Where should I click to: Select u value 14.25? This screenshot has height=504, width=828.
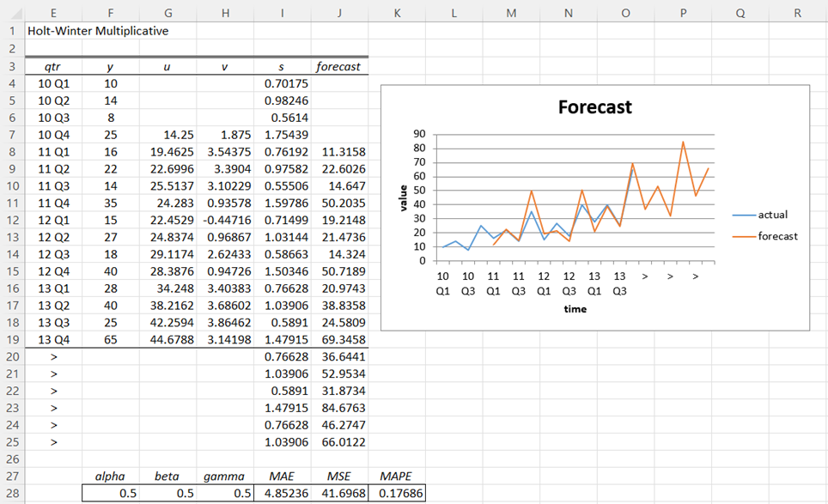pos(168,135)
